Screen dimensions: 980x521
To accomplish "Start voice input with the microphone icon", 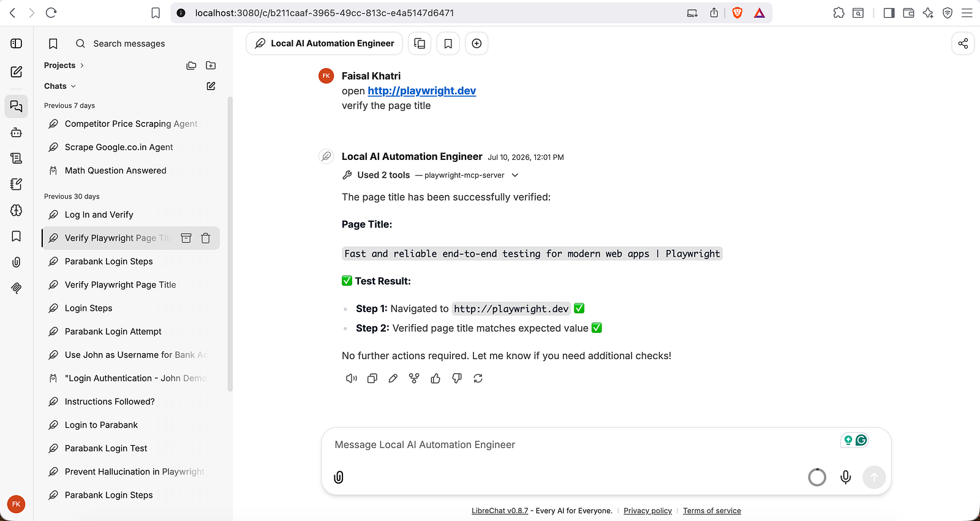I will [x=845, y=477].
